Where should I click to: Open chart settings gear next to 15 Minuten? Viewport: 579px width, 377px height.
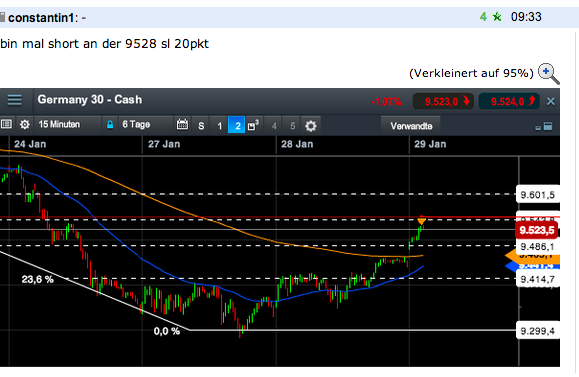click(25, 124)
